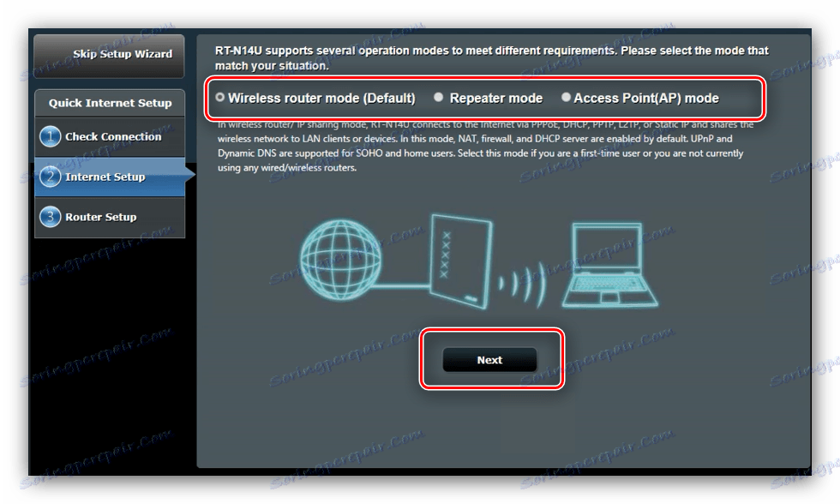Open the Router Setup step
This screenshot has height=504, width=840.
point(110,217)
